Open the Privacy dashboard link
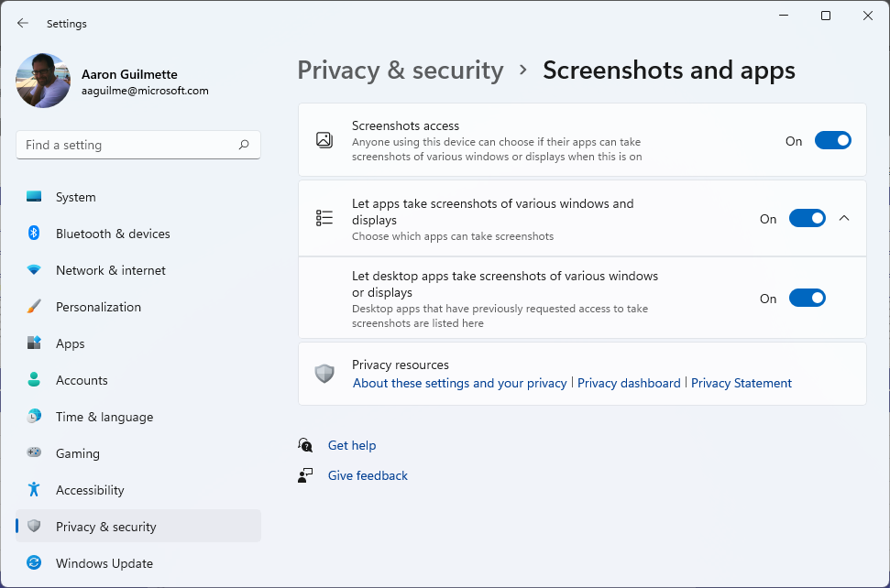This screenshot has height=588, width=890. tap(629, 383)
